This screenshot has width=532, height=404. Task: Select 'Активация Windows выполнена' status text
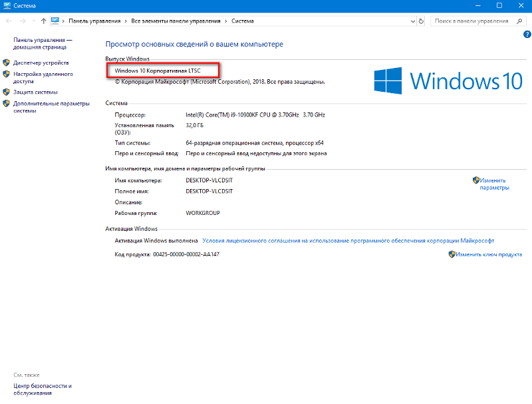click(x=156, y=241)
